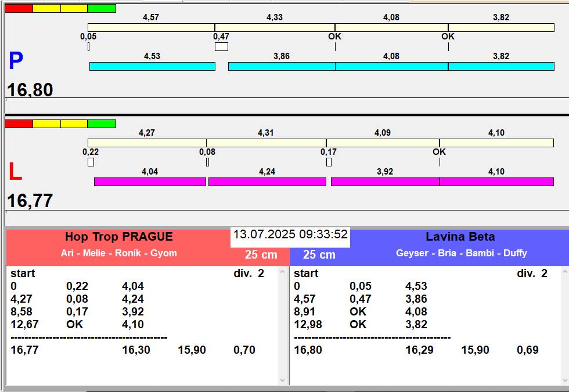
Task: Click the 0,08 pass box in lane L
Action: pos(208,162)
